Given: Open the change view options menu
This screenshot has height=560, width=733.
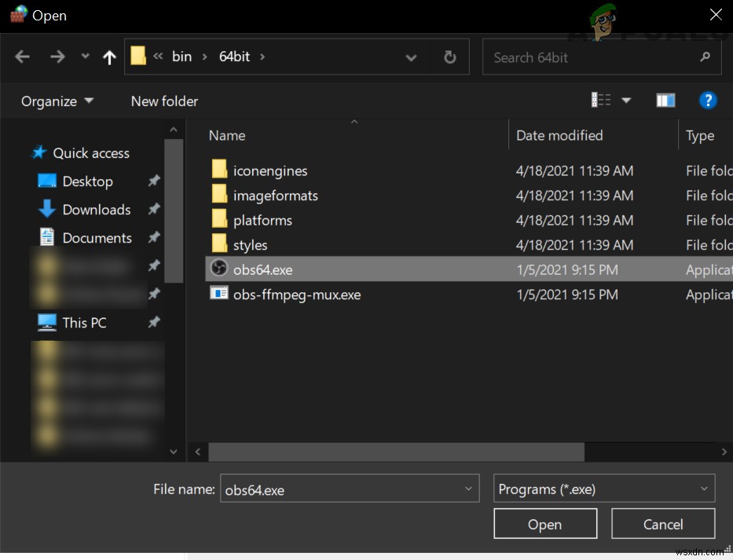Looking at the screenshot, I should coord(626,100).
